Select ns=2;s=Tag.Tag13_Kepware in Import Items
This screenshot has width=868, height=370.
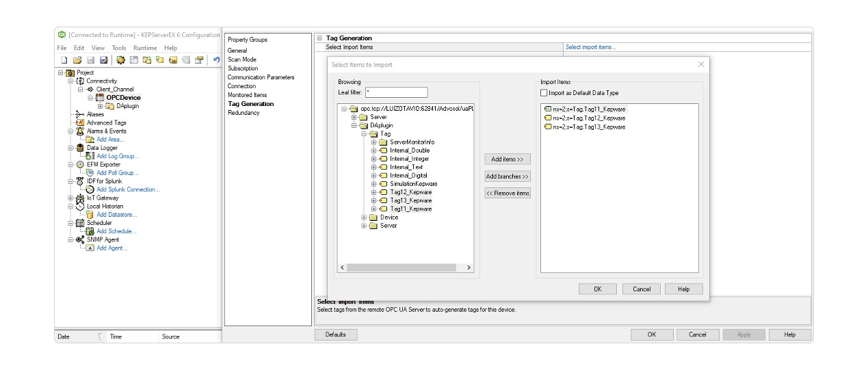coord(589,127)
